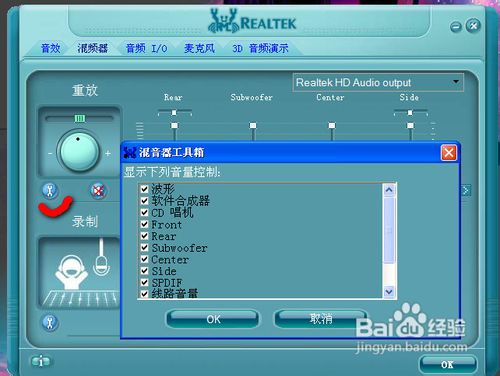This screenshot has width=500, height=376.
Task: Toggle the 波形 checkbox
Action: [x=144, y=189]
